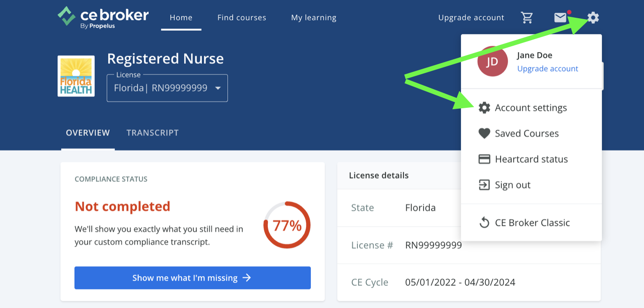Click the JD user avatar
The image size is (644, 308).
click(x=493, y=62)
